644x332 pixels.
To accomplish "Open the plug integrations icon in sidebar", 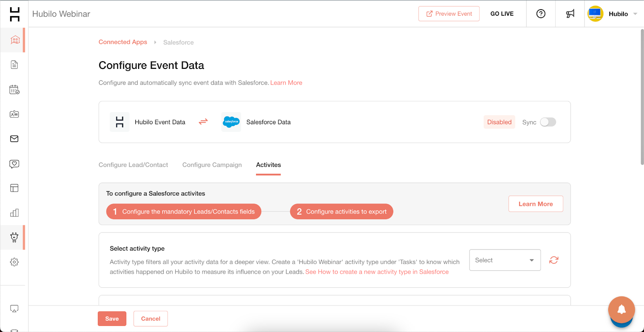I will 14,237.
